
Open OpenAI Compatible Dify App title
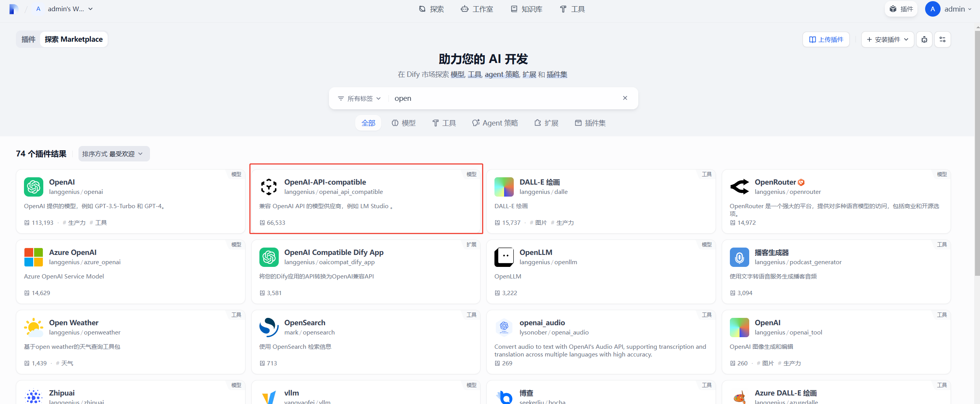334,252
